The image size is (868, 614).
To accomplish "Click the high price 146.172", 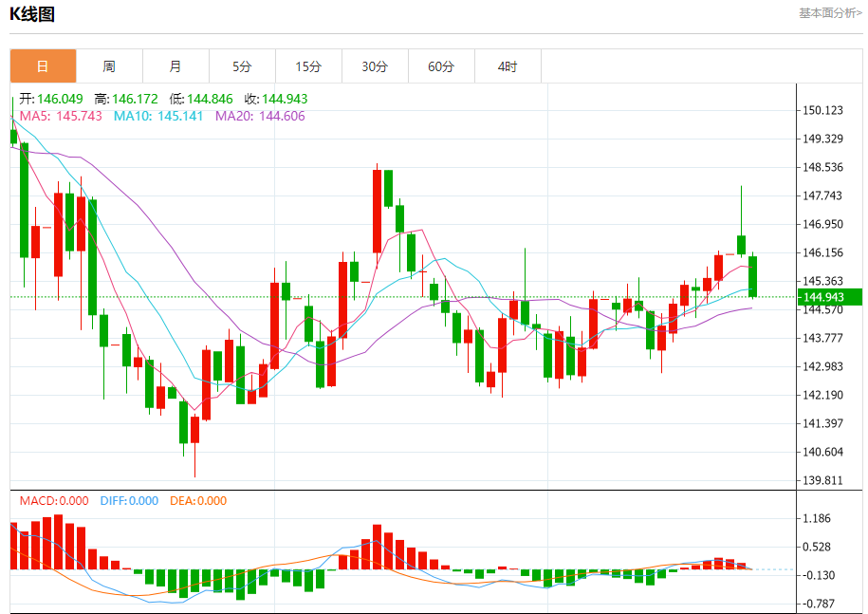I will tap(135, 99).
